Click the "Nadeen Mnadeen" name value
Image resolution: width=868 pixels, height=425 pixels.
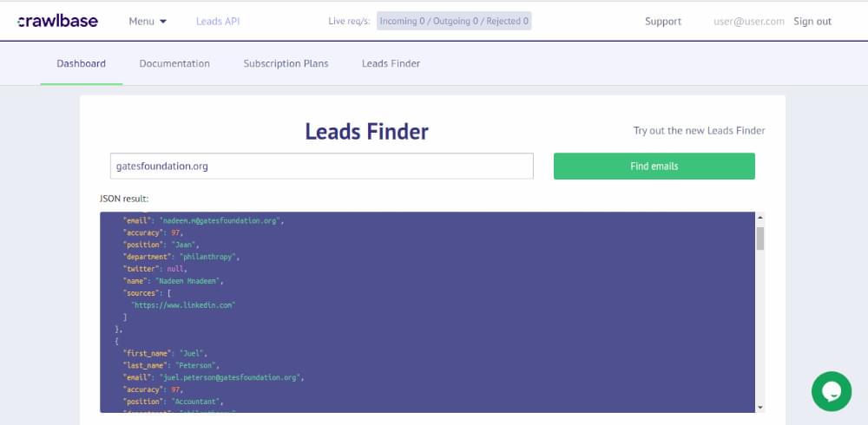point(189,281)
